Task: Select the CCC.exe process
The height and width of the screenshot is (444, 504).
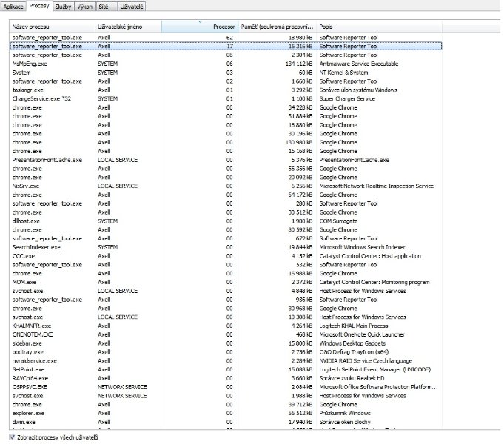Action: (226, 256)
